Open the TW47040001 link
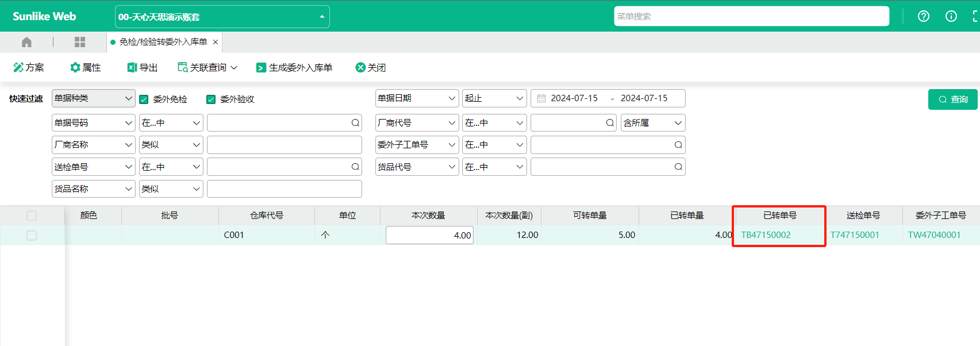 pyautogui.click(x=934, y=235)
